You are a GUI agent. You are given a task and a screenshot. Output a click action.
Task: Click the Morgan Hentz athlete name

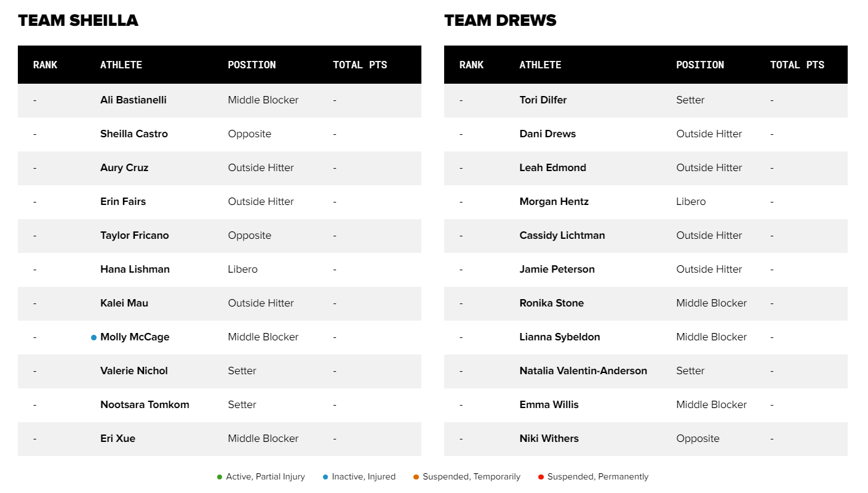(x=554, y=201)
